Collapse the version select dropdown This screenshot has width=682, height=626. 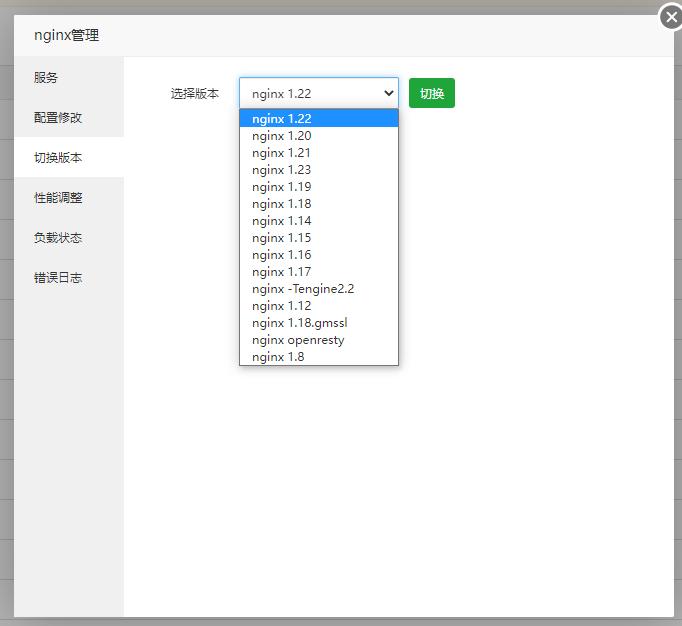pos(318,93)
